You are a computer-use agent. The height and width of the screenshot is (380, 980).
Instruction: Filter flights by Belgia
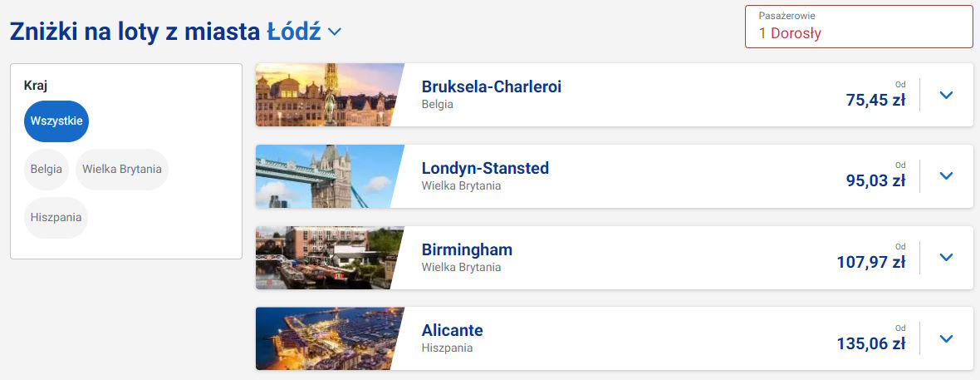click(x=47, y=170)
